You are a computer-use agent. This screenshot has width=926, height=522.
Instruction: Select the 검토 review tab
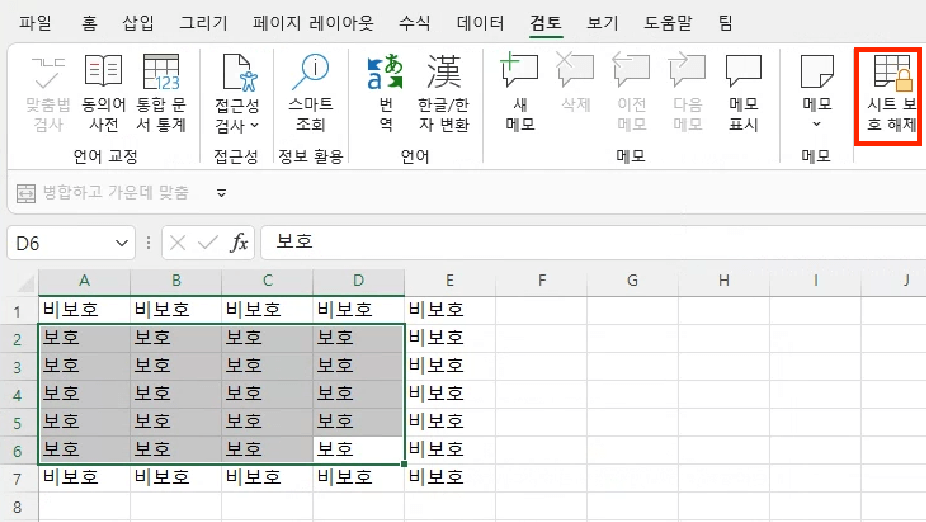point(545,23)
